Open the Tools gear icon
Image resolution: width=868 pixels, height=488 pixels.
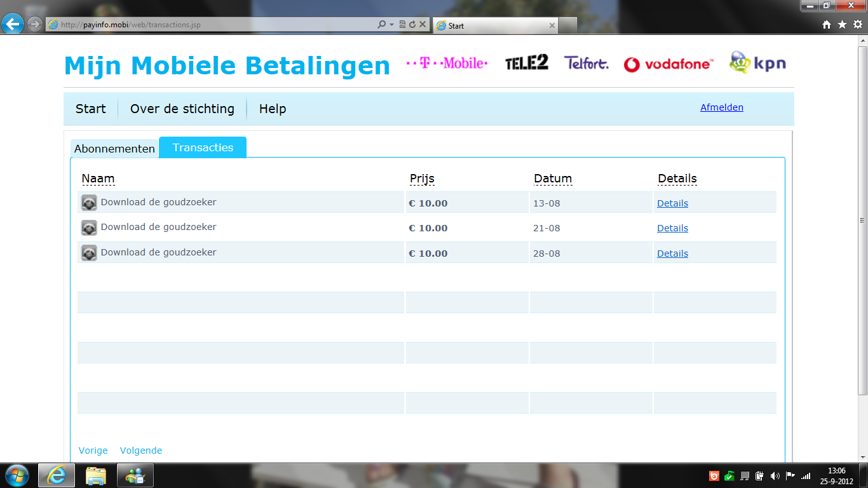coord(857,25)
